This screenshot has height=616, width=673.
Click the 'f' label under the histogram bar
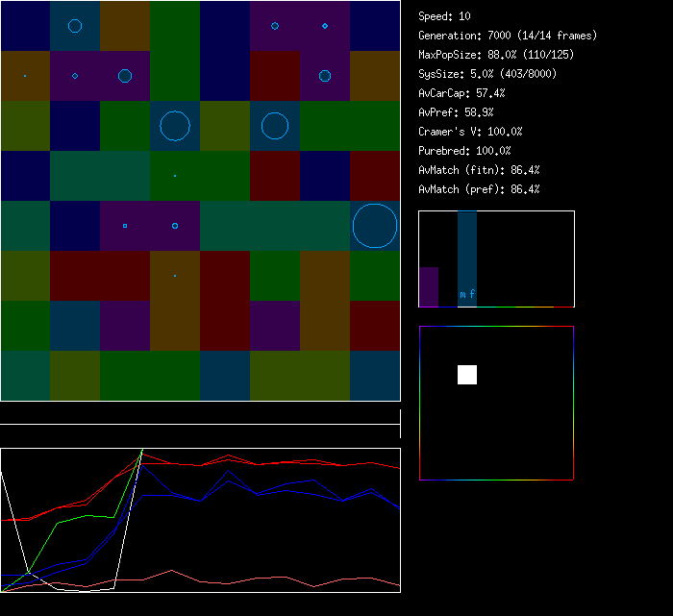pyautogui.click(x=472, y=295)
